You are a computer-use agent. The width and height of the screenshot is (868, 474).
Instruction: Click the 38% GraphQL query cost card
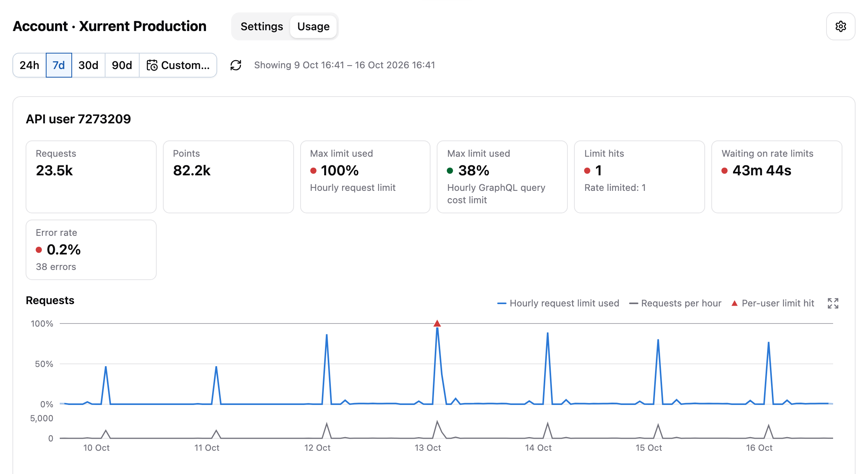(502, 177)
